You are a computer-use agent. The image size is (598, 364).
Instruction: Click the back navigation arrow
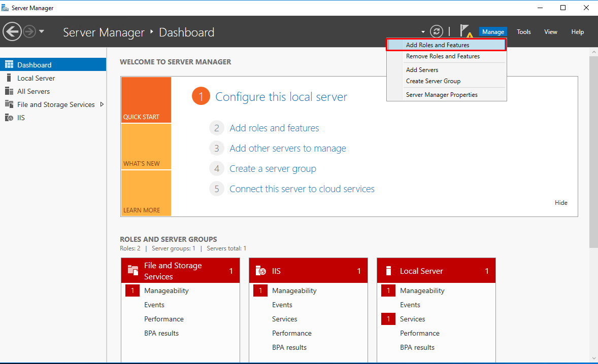[x=12, y=31]
